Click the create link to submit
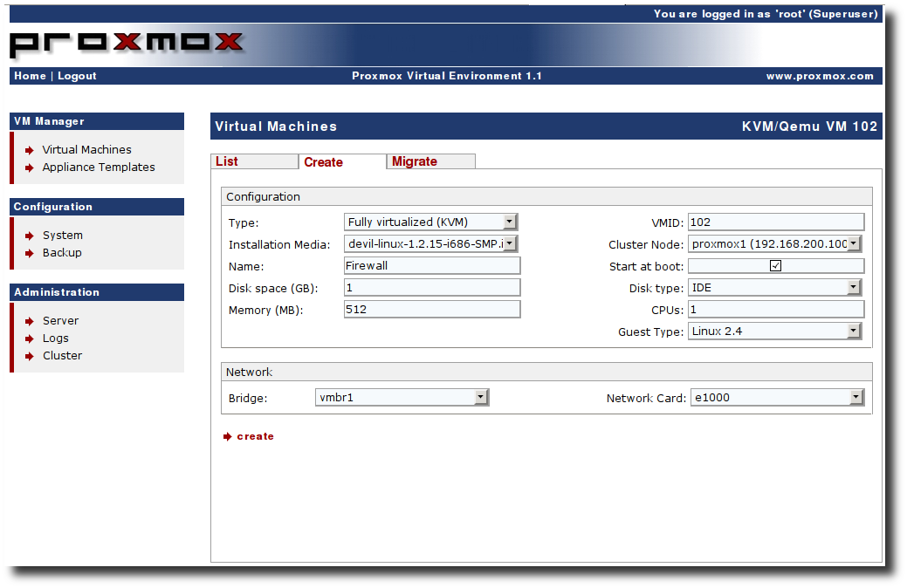This screenshot has width=907, height=588. [255, 436]
